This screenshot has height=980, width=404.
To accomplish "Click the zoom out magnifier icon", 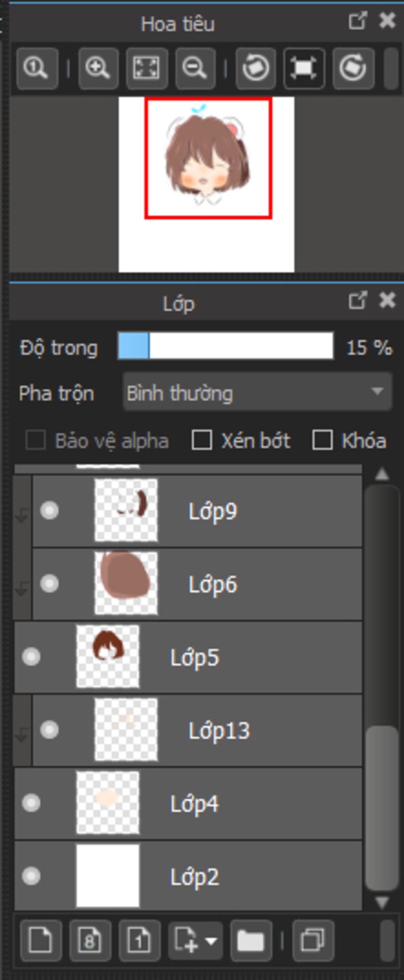I will point(195,68).
